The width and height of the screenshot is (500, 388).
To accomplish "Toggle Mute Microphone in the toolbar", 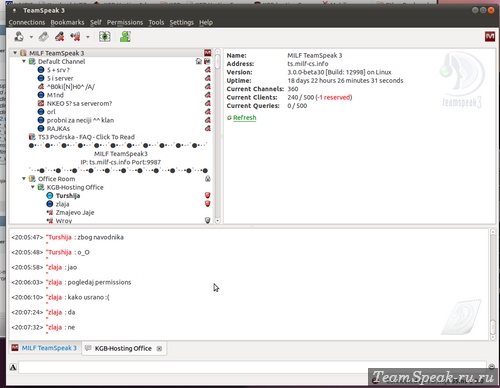I will [60, 36].
